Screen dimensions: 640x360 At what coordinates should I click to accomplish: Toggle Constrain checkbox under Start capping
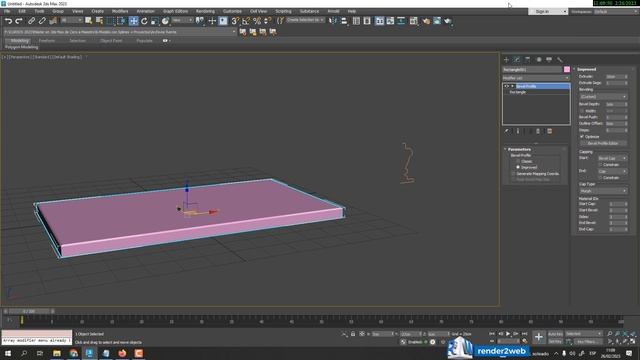click(600, 165)
